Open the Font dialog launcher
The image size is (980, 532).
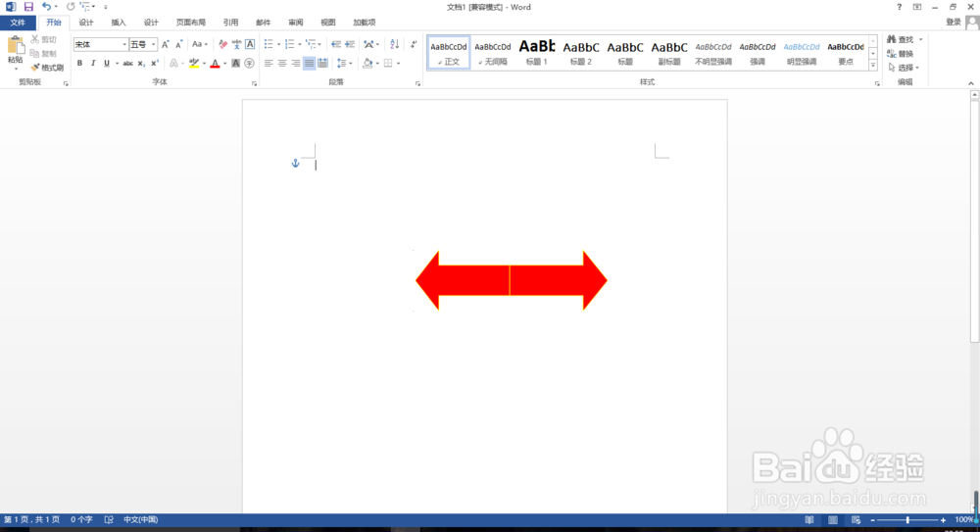255,83
